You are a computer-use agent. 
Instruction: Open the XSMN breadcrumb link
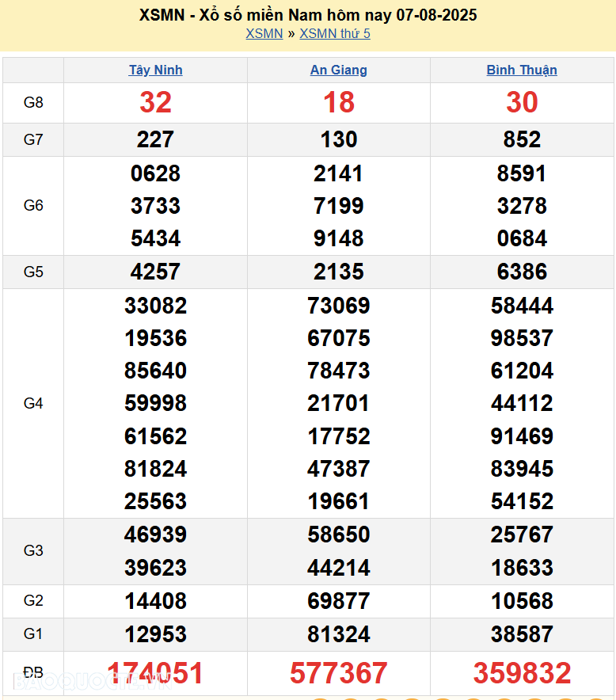click(264, 33)
